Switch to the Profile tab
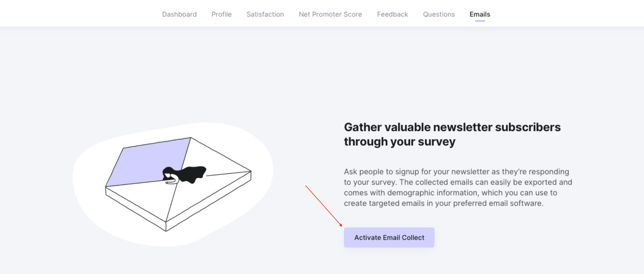Screen dimensions: 644x274 pyautogui.click(x=222, y=14)
